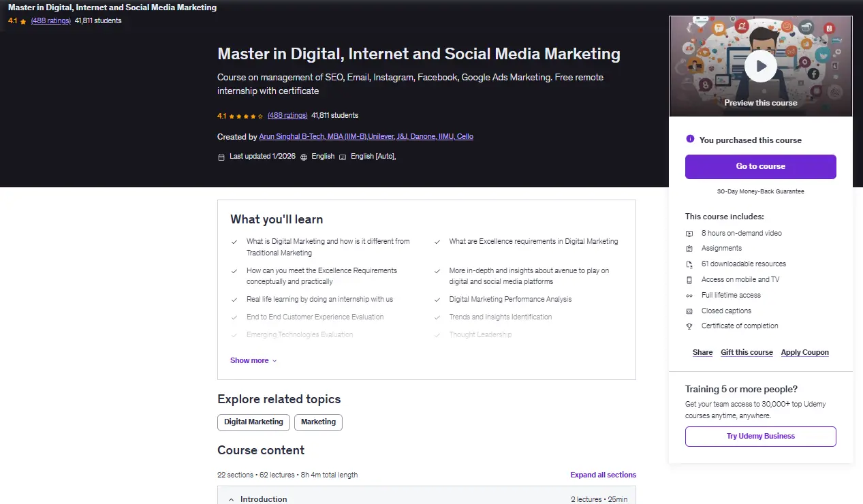
Task: Click 'Access on mobile and TV' text
Action: (740, 279)
